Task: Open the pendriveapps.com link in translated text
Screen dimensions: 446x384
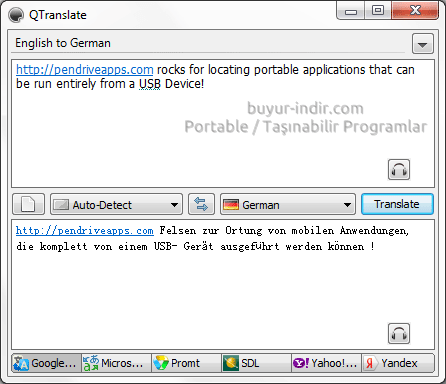Action: (85, 231)
